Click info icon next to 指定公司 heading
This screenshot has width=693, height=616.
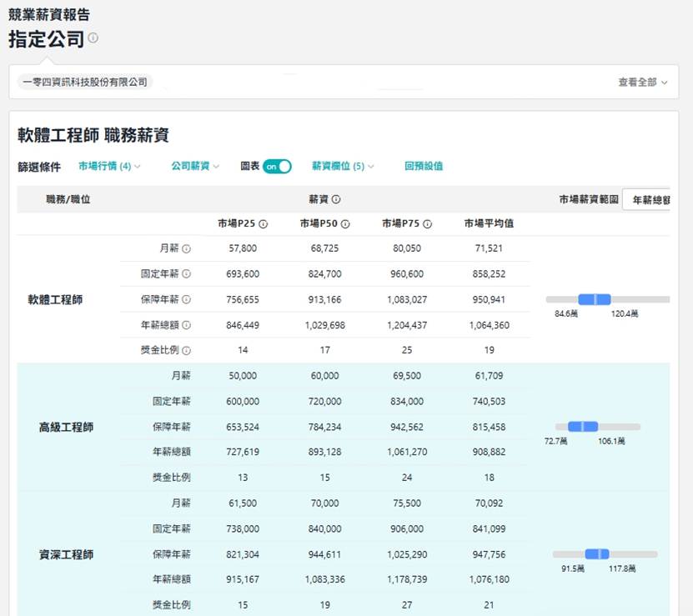pos(93,38)
